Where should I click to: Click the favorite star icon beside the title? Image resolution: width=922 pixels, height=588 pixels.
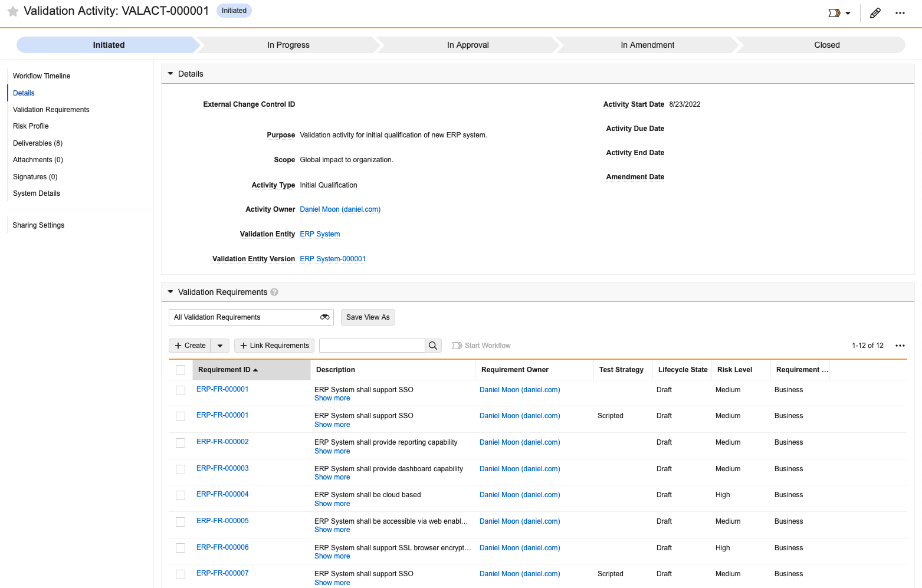coord(12,11)
